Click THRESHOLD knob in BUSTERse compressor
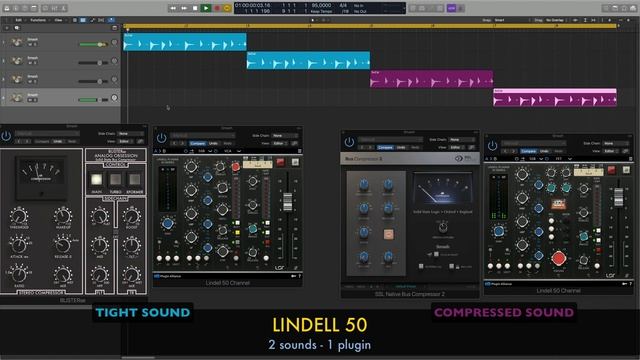 [x=19, y=216]
